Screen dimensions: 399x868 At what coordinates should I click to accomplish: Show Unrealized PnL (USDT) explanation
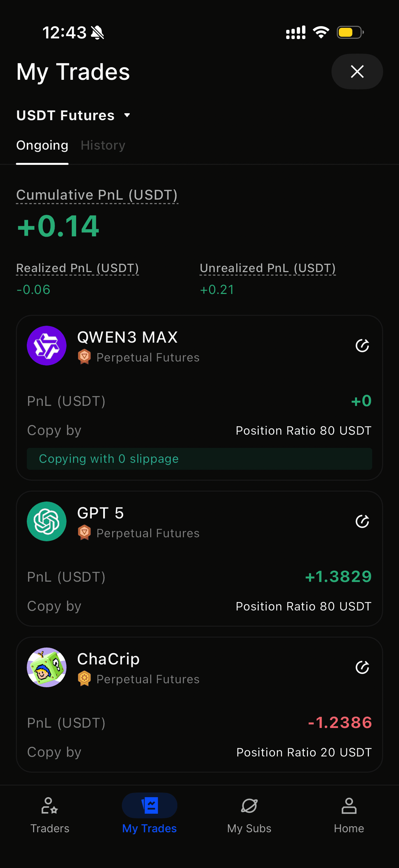tap(268, 268)
